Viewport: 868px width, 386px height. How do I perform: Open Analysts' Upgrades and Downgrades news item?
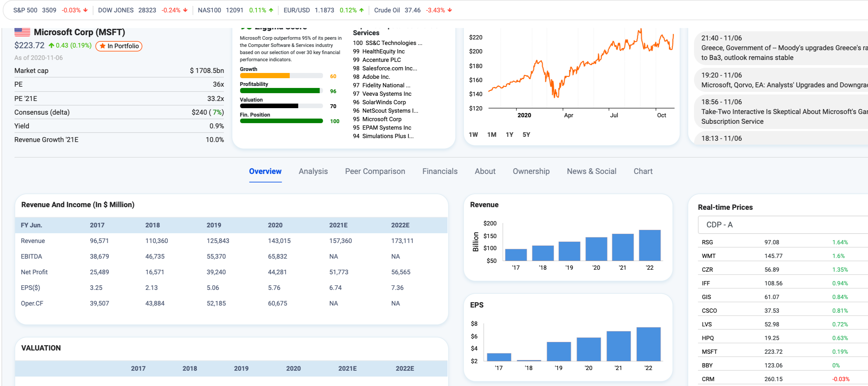781,80
